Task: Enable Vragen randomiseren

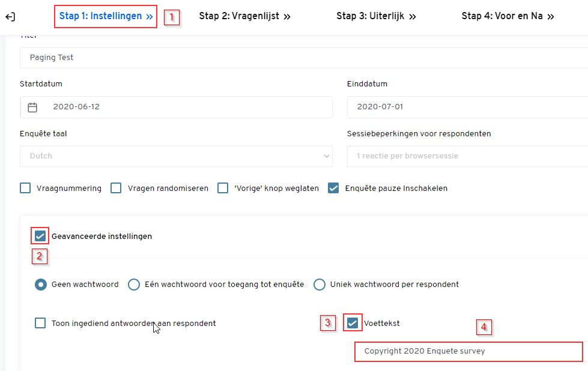Action: 115,188
